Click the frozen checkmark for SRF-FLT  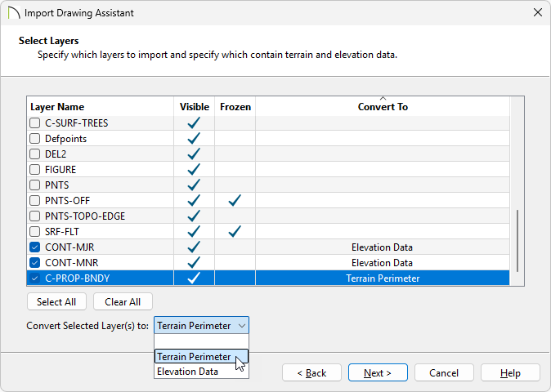[235, 231]
